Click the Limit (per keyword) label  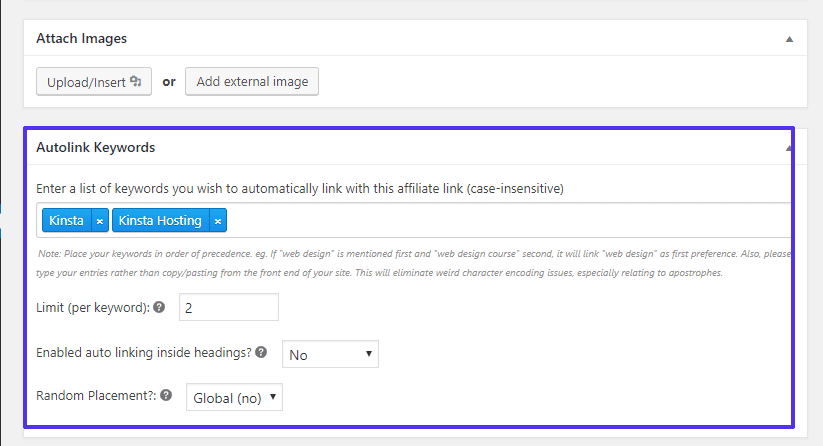coord(92,308)
